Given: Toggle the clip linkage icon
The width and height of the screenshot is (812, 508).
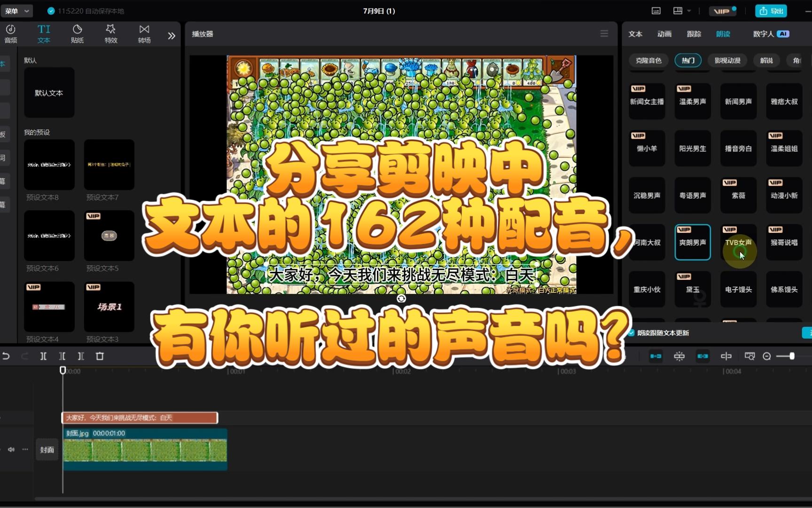Looking at the screenshot, I should coord(703,356).
